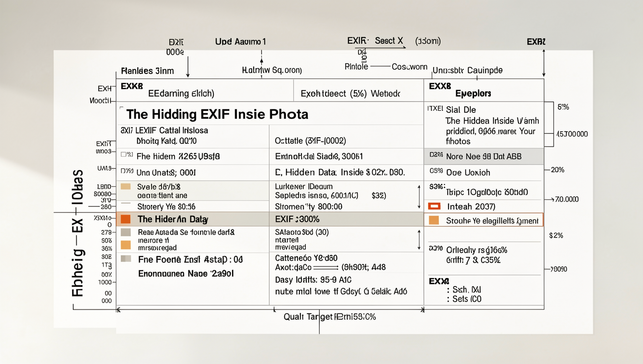Select the "Fhe hidem 4265 U9sfa" row text

click(x=178, y=156)
